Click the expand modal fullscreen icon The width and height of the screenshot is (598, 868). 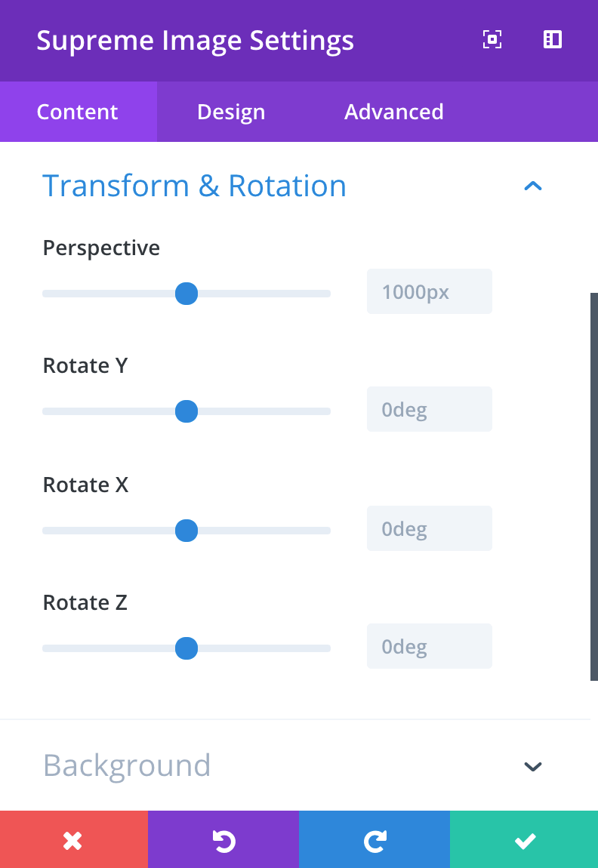[x=492, y=40]
